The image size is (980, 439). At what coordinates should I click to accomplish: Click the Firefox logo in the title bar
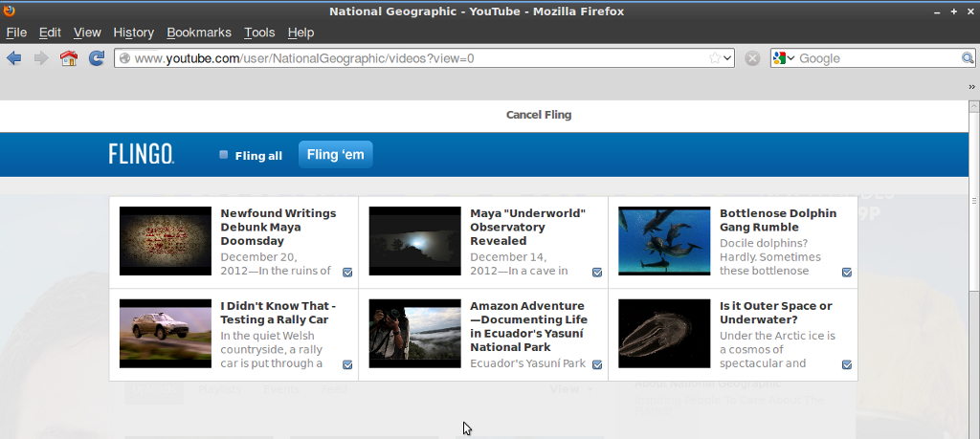point(9,11)
